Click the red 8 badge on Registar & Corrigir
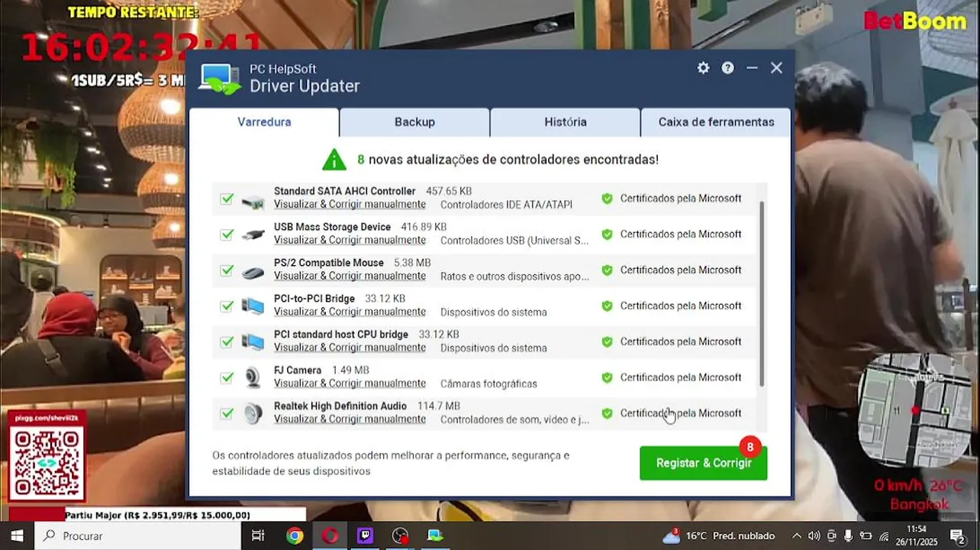Screen dimensions: 980x550 tap(750, 446)
